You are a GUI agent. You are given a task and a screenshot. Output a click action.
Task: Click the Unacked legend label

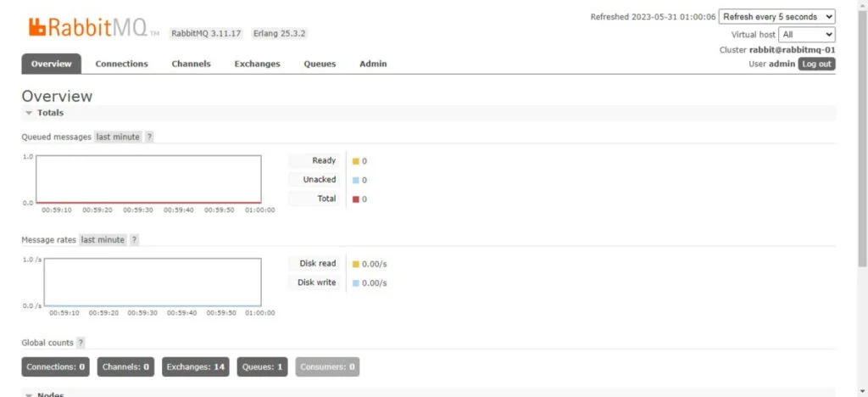point(314,179)
